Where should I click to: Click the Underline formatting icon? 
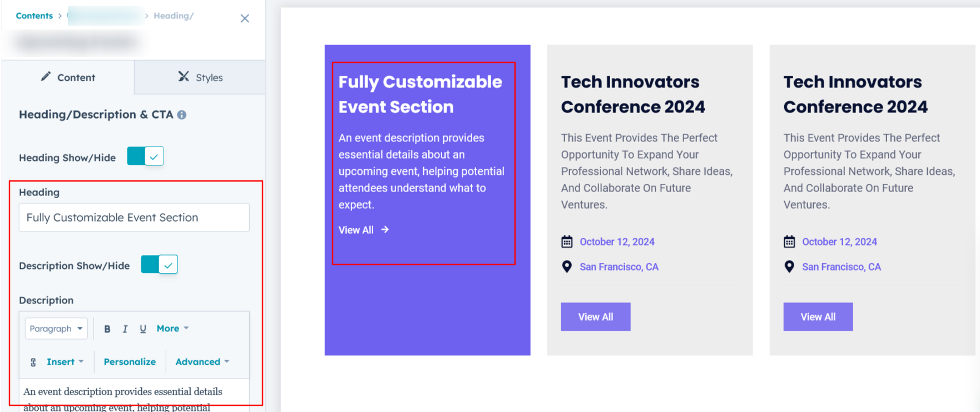[143, 329]
